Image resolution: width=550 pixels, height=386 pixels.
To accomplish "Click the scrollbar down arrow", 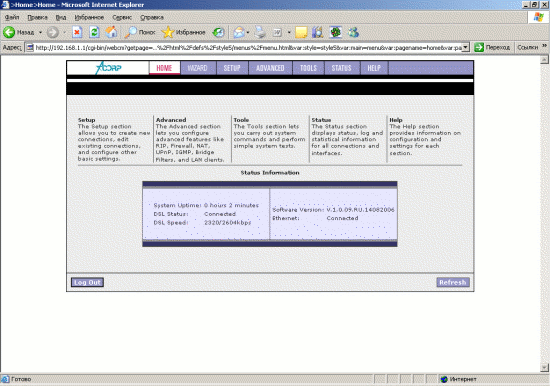I will click(544, 368).
